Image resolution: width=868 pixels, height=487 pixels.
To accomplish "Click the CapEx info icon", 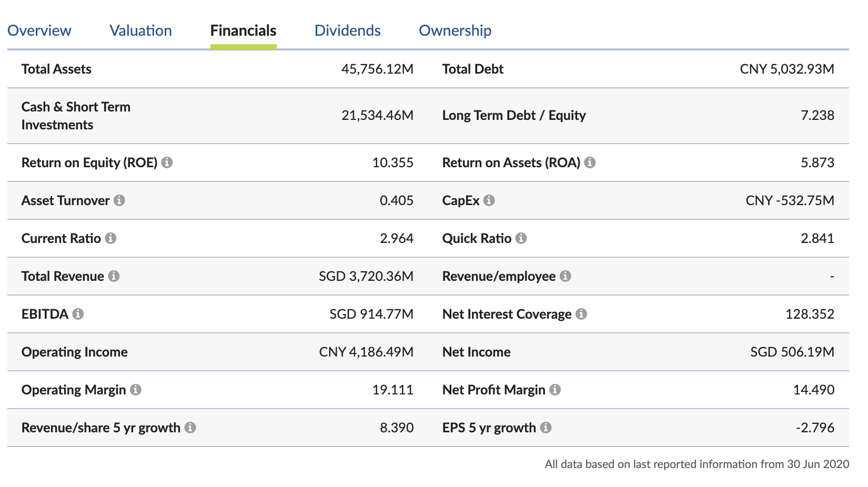I will [x=489, y=200].
